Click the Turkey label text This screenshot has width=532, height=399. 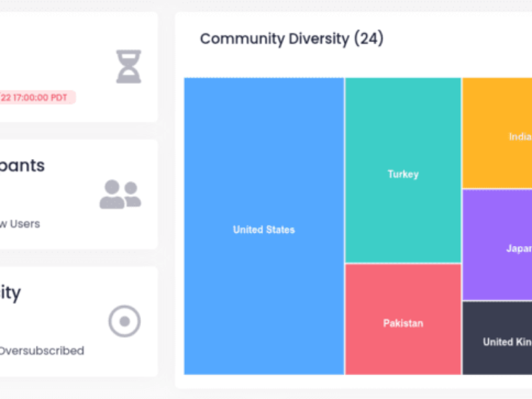pos(403,174)
